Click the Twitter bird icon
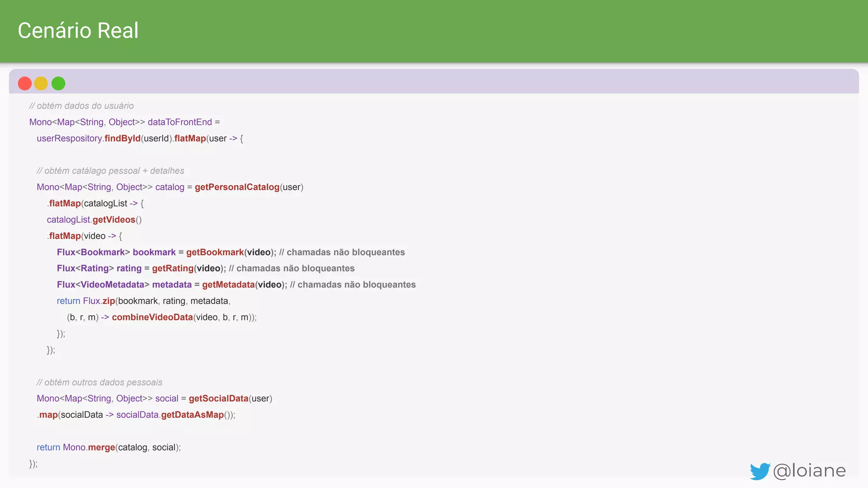The image size is (868, 488). point(759,471)
